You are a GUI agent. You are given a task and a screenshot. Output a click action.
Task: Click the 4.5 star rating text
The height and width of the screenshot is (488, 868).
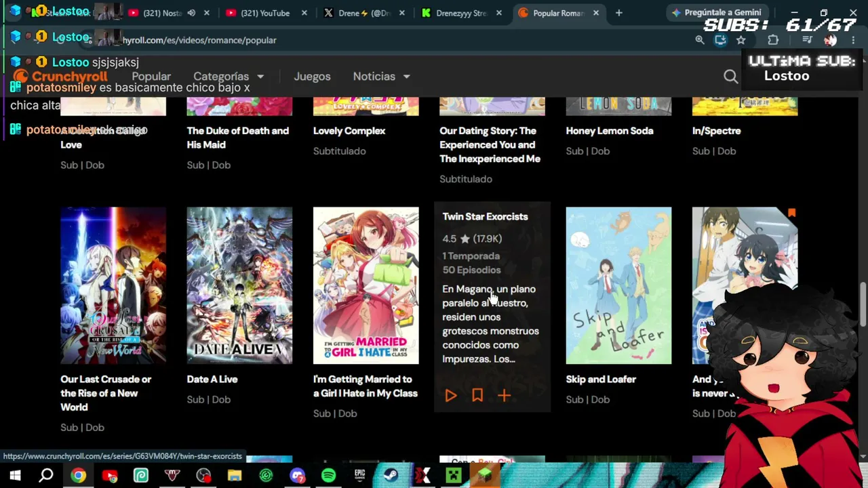(472, 239)
